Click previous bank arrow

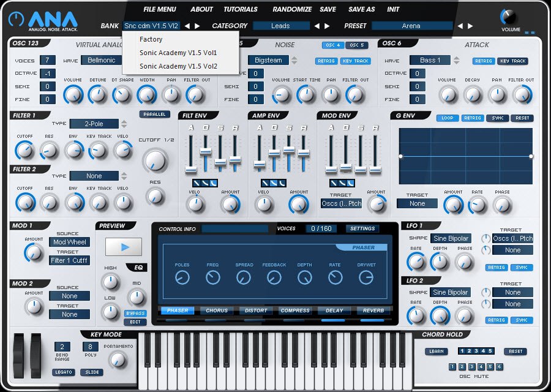[x=187, y=26]
